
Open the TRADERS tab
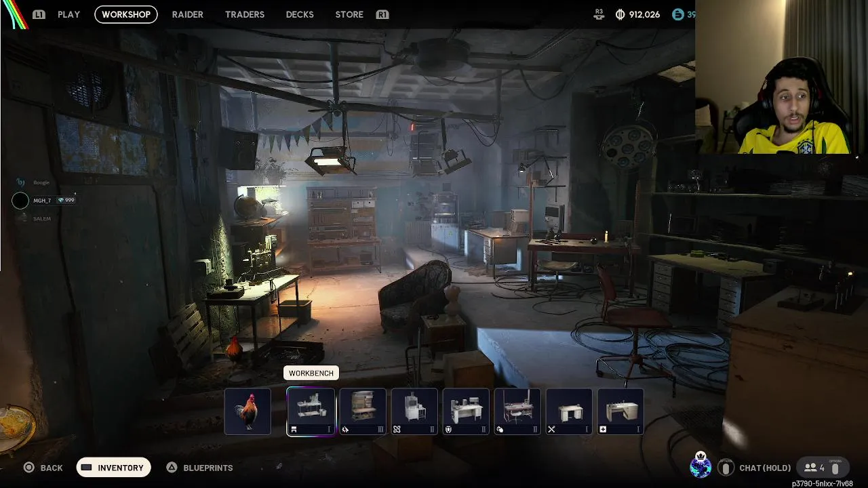coord(245,14)
